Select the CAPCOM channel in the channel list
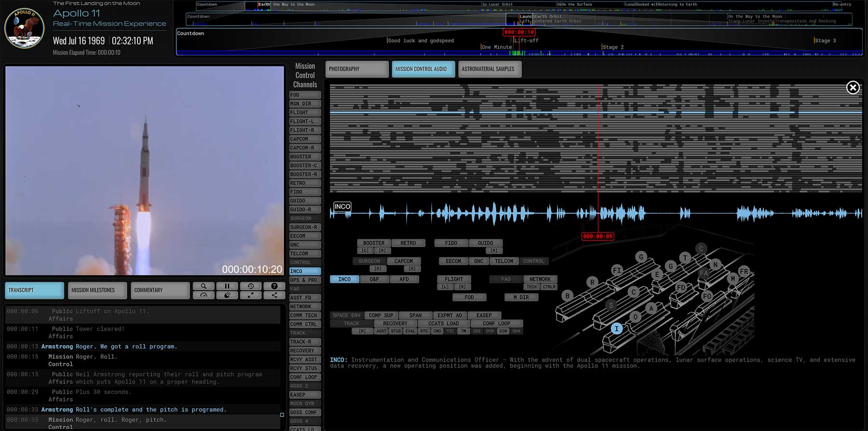This screenshot has height=431, width=868. coord(304,139)
